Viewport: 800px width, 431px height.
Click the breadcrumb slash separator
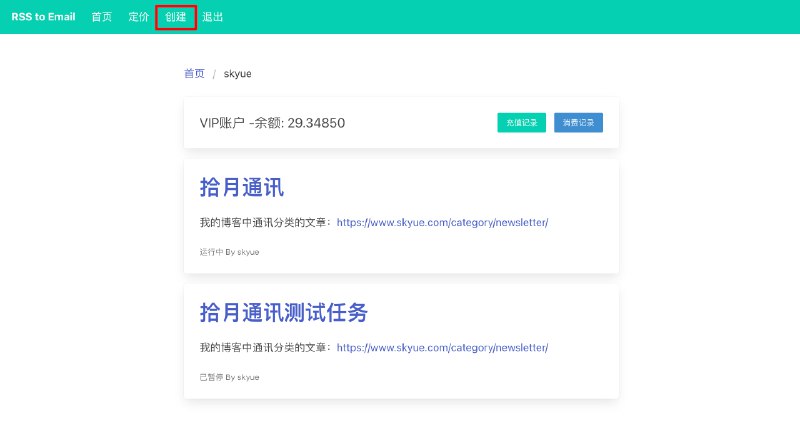tap(214, 75)
